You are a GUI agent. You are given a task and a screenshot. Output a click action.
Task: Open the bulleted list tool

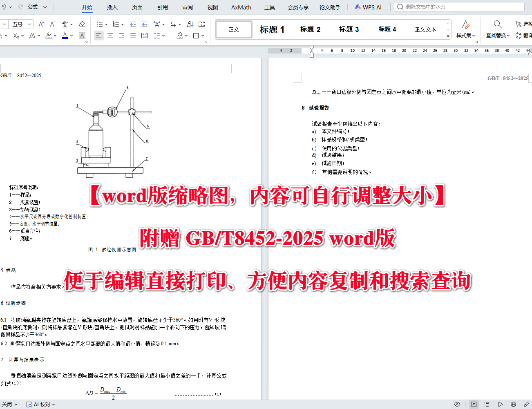click(x=100, y=24)
